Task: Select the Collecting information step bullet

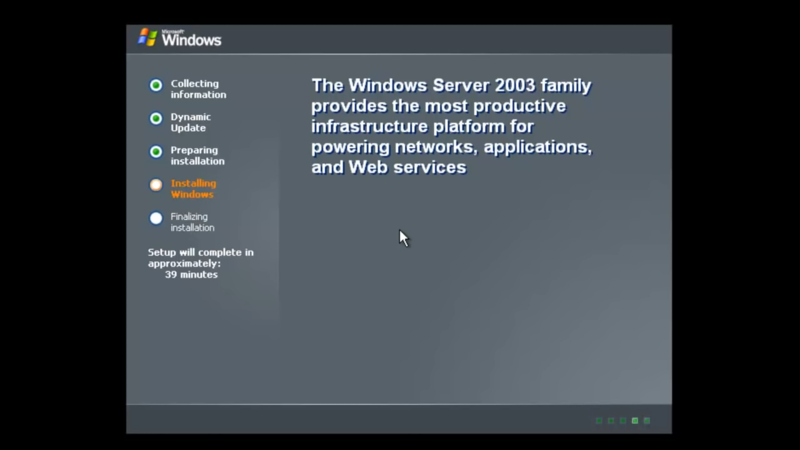Action: click(156, 85)
